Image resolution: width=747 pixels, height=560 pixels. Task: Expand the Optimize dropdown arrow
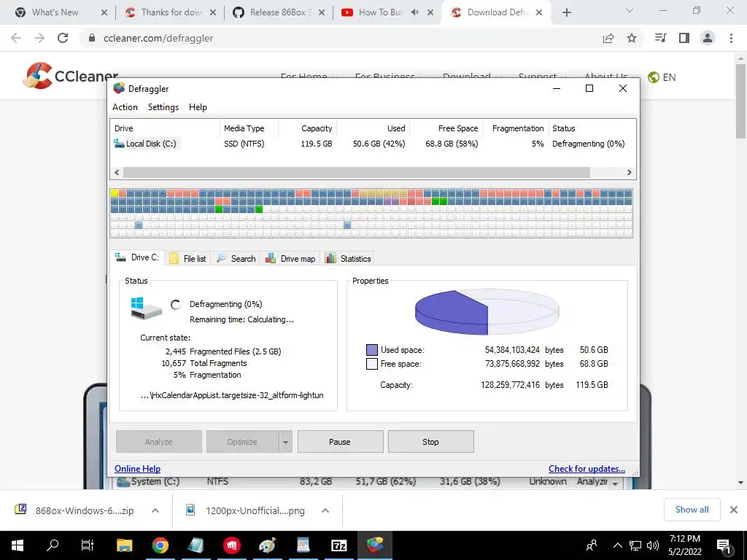pos(285,442)
